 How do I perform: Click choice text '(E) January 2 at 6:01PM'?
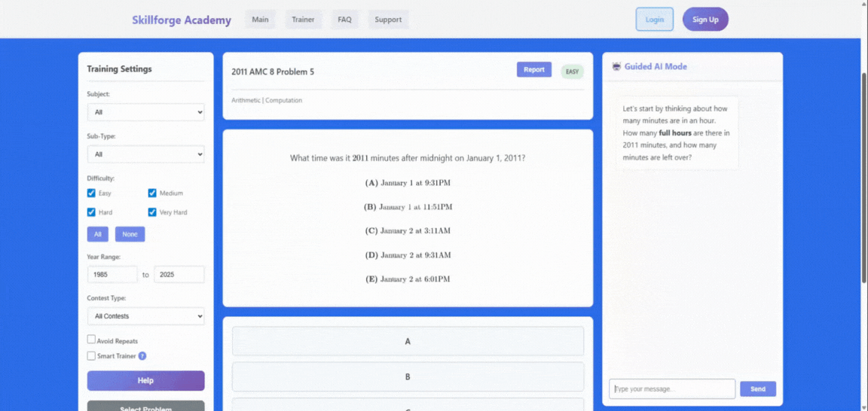point(408,279)
